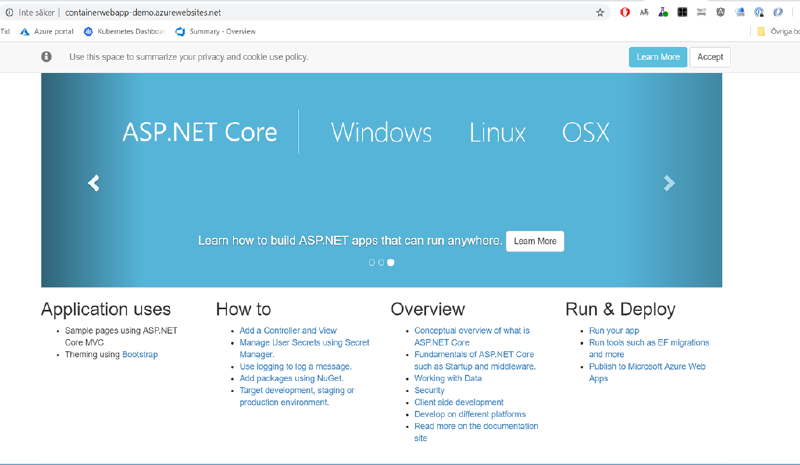Image resolution: width=800 pixels, height=465 pixels.
Task: Open the Summary - Overview bookmark
Action: [x=215, y=32]
